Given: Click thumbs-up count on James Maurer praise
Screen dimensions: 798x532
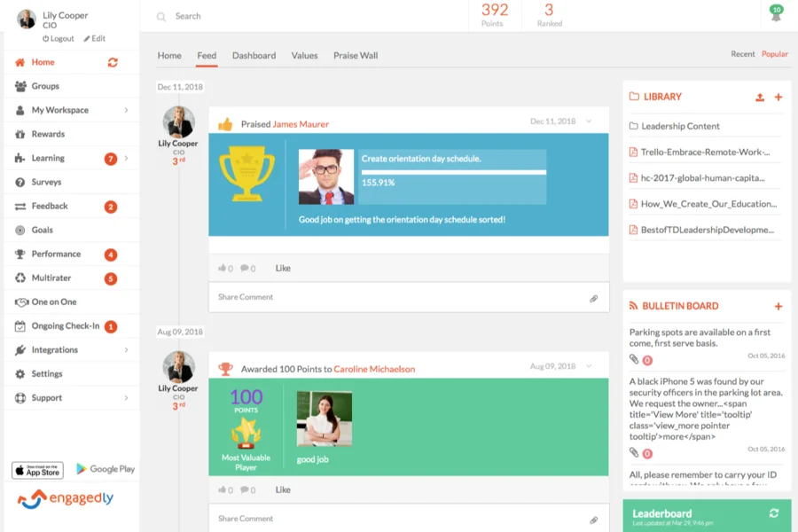Looking at the screenshot, I should coord(225,269).
